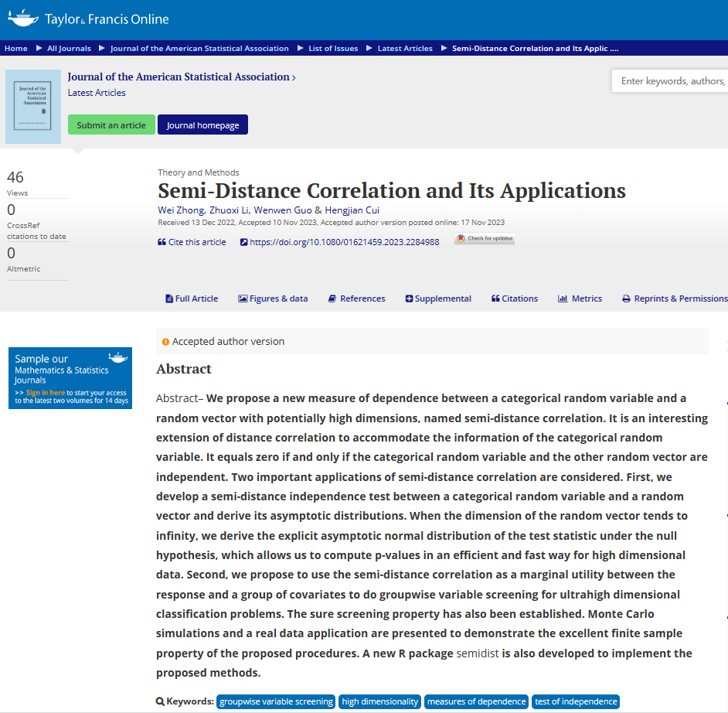The image size is (728, 713).
Task: Select the groupwise variable screening keyword tag
Action: click(276, 701)
